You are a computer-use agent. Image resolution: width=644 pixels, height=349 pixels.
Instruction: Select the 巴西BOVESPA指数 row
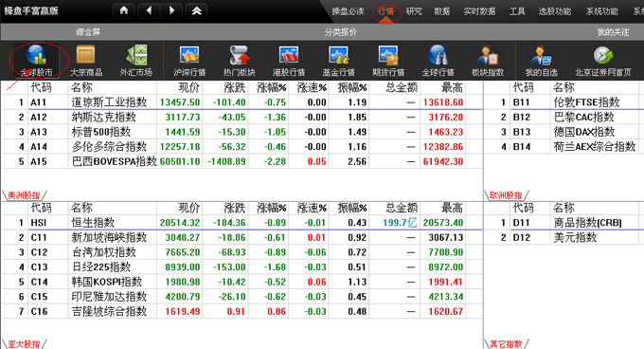pos(241,161)
